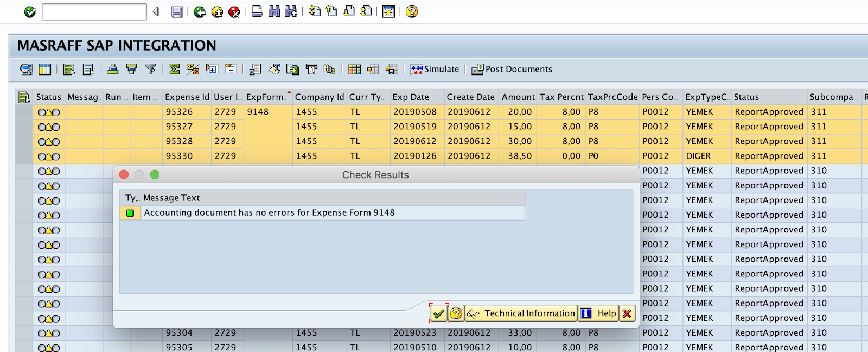Click the Expand subtotal plus icon
868x352 pixels.
(212, 69)
